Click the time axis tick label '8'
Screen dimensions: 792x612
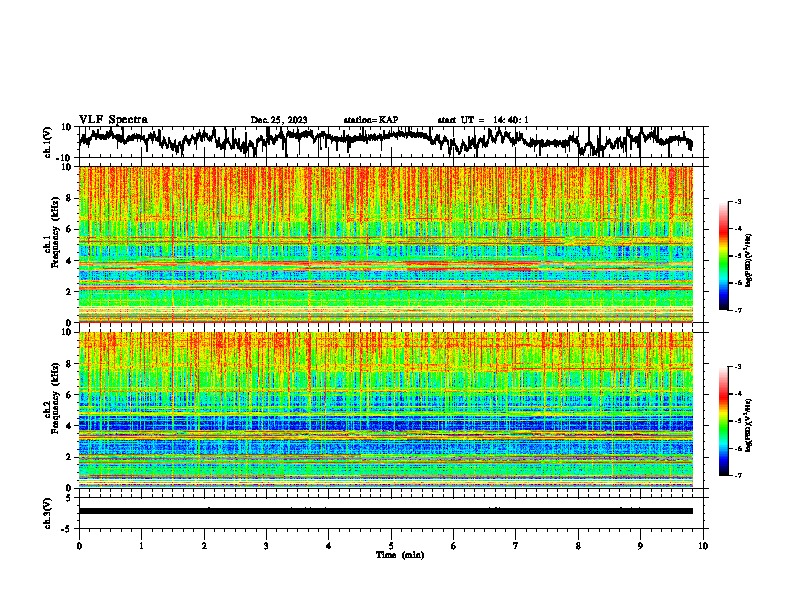[x=578, y=546]
